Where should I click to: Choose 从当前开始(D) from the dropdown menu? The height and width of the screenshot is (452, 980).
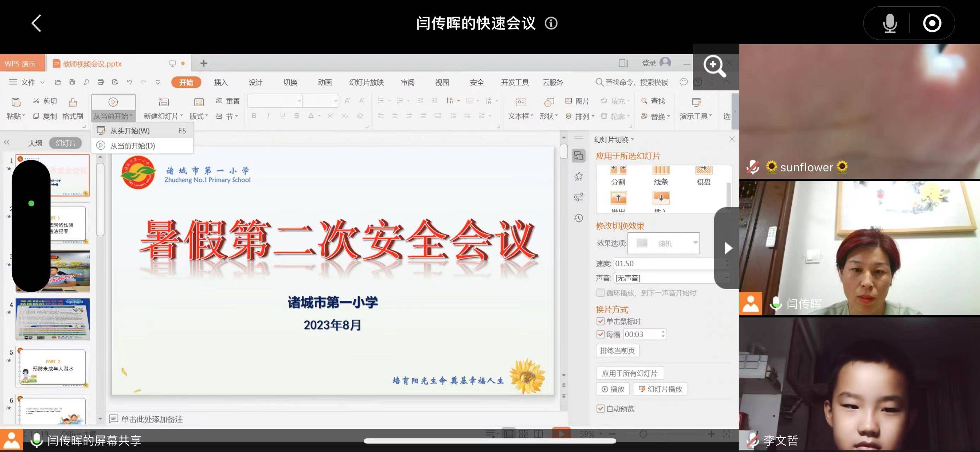pos(142,145)
